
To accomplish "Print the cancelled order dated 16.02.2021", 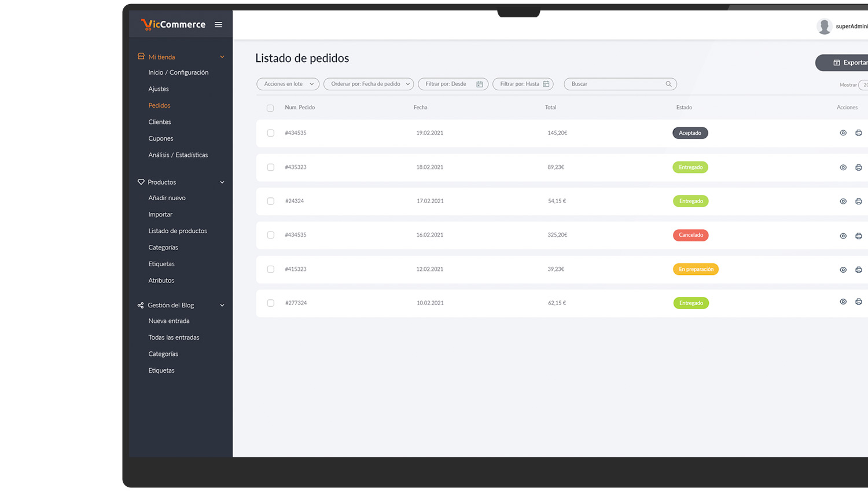I will [x=858, y=236].
